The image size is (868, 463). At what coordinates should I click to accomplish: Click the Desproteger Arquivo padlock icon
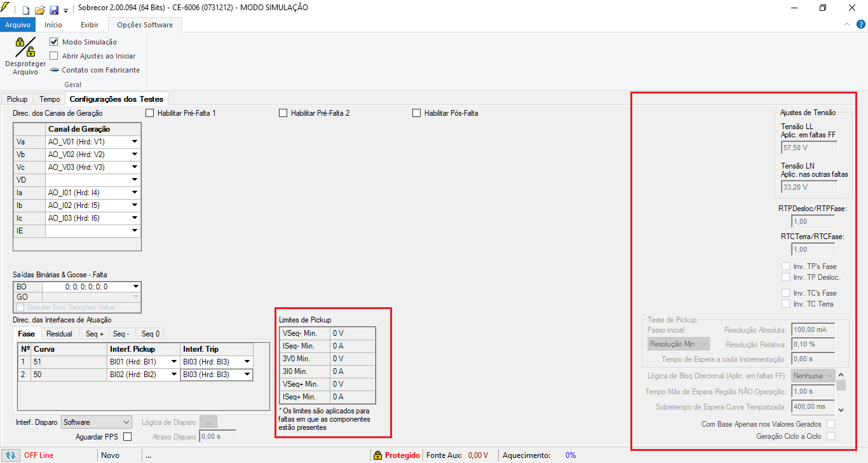(x=25, y=48)
